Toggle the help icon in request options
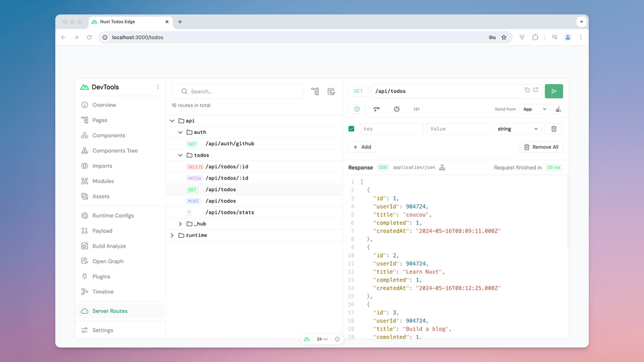This screenshot has height=362, width=644. coord(357,109)
